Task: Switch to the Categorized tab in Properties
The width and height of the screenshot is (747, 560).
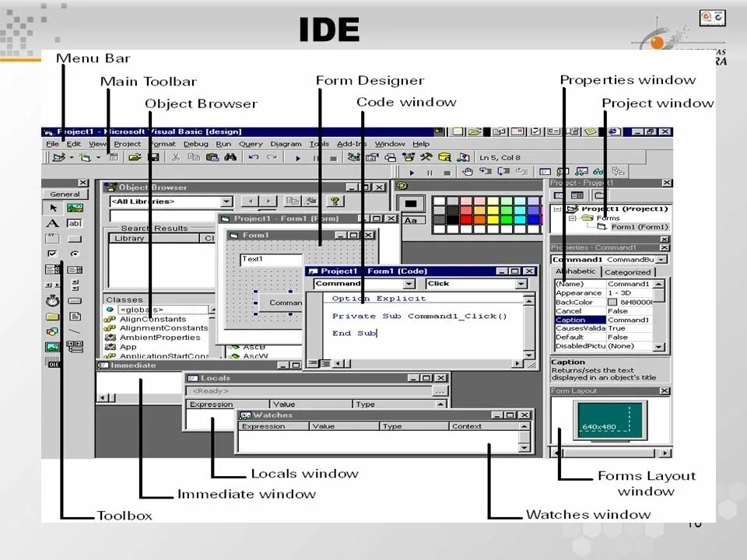Action: [627, 272]
